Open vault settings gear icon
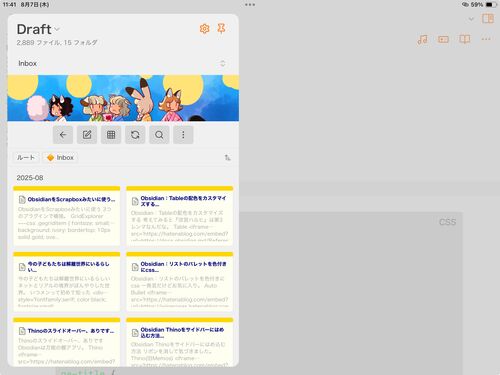500x375 pixels. tap(204, 29)
